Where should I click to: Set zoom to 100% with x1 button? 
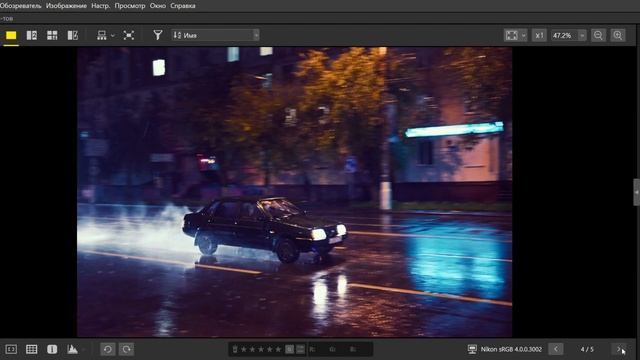coord(539,36)
